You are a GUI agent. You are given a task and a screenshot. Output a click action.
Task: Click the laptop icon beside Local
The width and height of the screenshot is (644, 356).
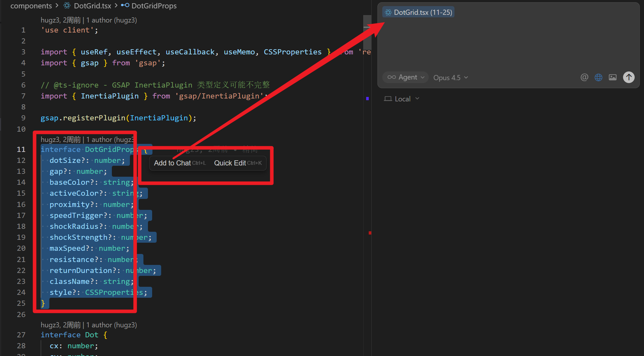[x=388, y=99]
